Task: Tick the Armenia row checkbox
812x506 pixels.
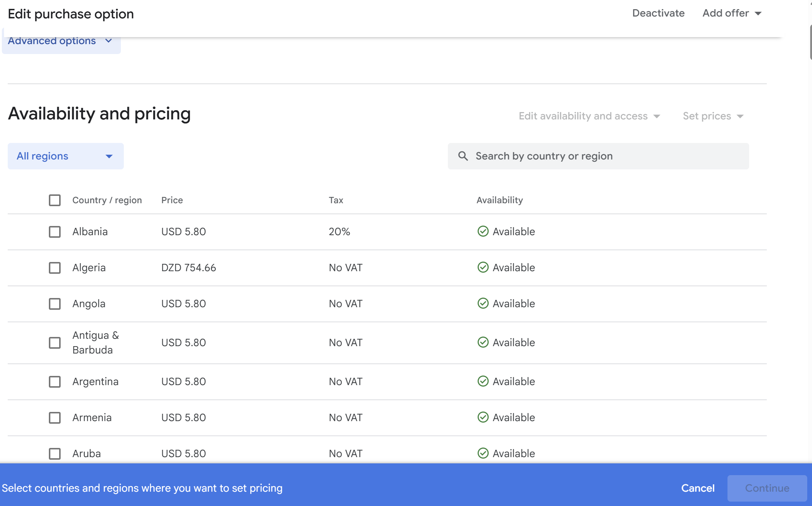Action: point(55,418)
